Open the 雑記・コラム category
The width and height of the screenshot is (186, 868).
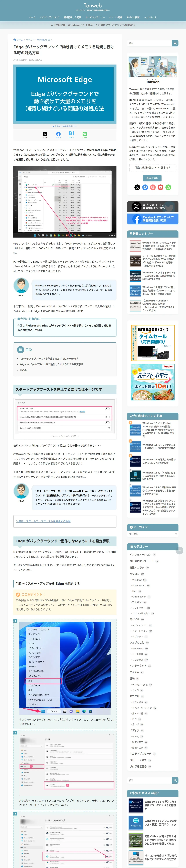tap(137, 567)
